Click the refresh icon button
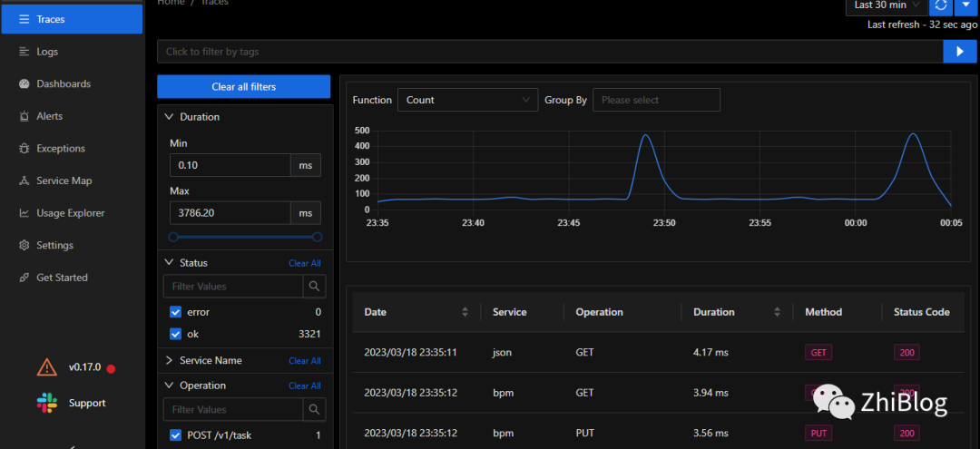Screen dimensions: 980x449 point(941,5)
